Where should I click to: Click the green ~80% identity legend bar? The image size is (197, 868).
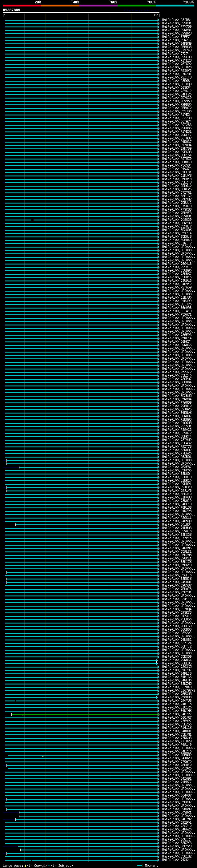137,6
